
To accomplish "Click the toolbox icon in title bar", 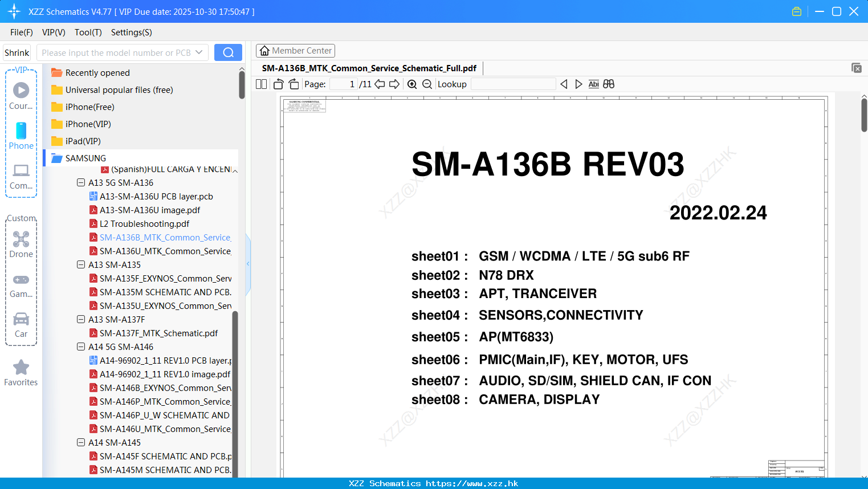I will [797, 11].
